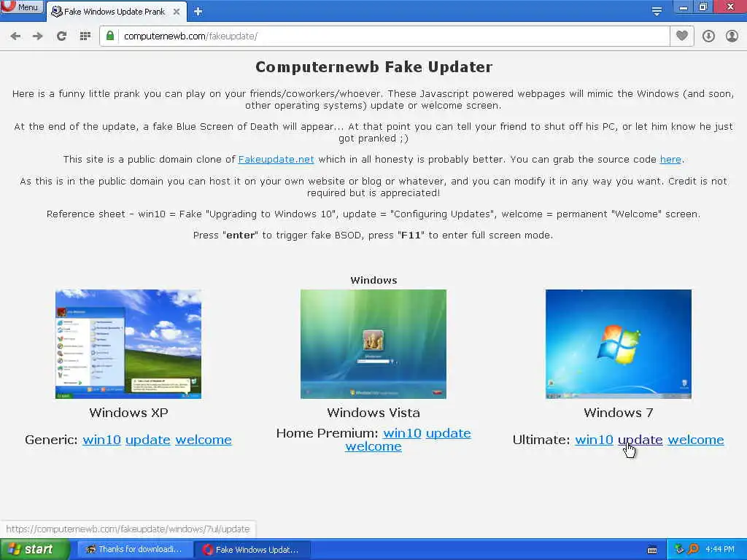This screenshot has width=747, height=560.
Task: Click the 4:44 PM system clock
Action: 720,549
